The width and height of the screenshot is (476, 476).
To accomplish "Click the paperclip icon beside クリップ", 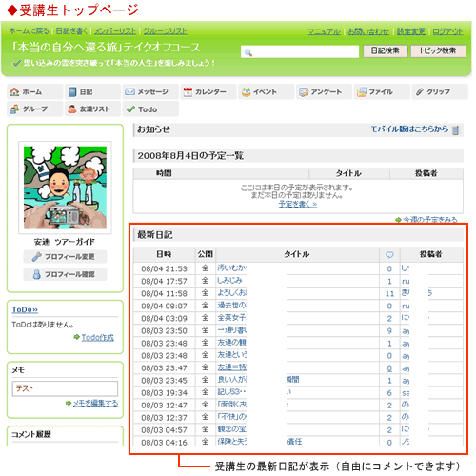I will (x=420, y=91).
